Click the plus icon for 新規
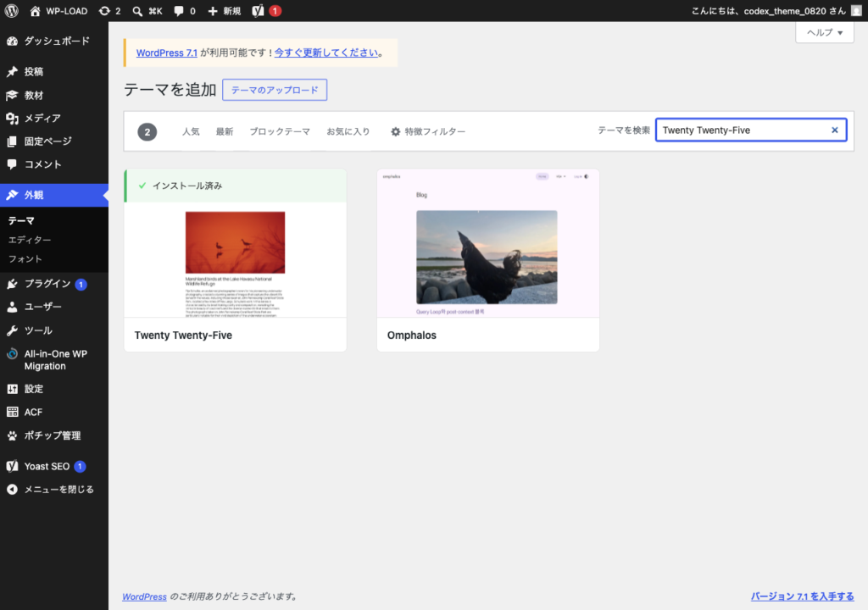This screenshot has height=610, width=868. click(x=213, y=11)
